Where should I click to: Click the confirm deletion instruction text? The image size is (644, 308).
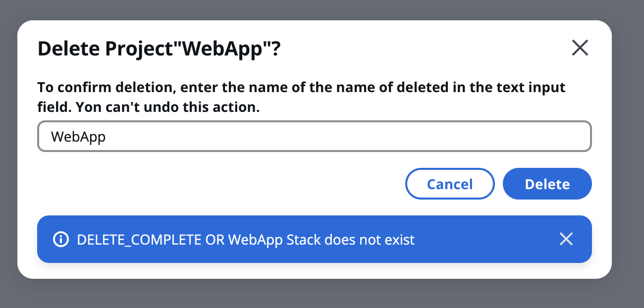tap(301, 98)
